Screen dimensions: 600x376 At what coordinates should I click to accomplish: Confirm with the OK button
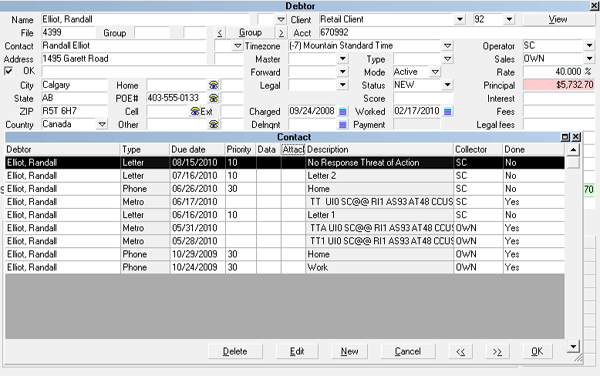tap(537, 351)
